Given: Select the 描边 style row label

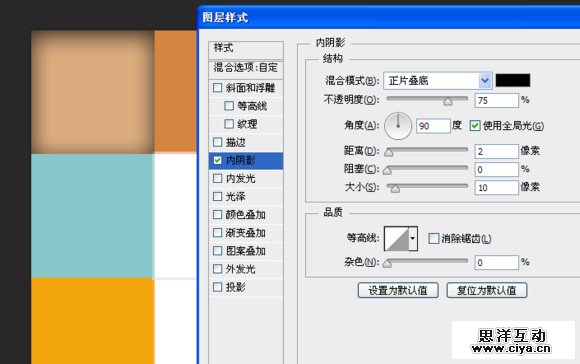Looking at the screenshot, I should [x=236, y=142].
